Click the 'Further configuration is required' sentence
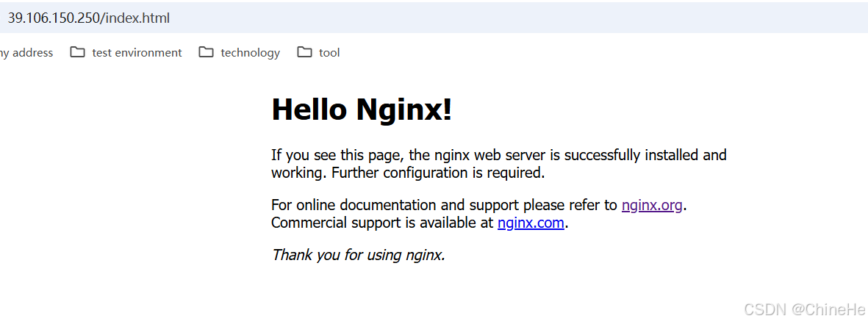The width and height of the screenshot is (868, 324). pyautogui.click(x=439, y=173)
